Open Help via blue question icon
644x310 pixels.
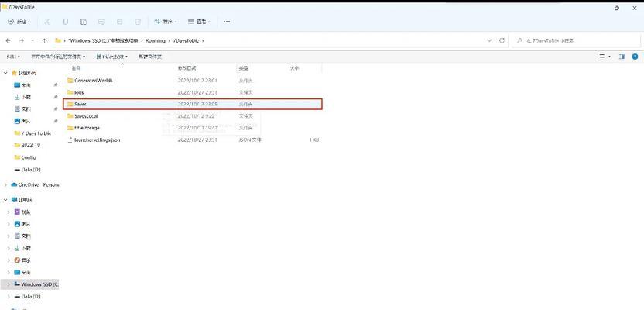pyautogui.click(x=635, y=57)
